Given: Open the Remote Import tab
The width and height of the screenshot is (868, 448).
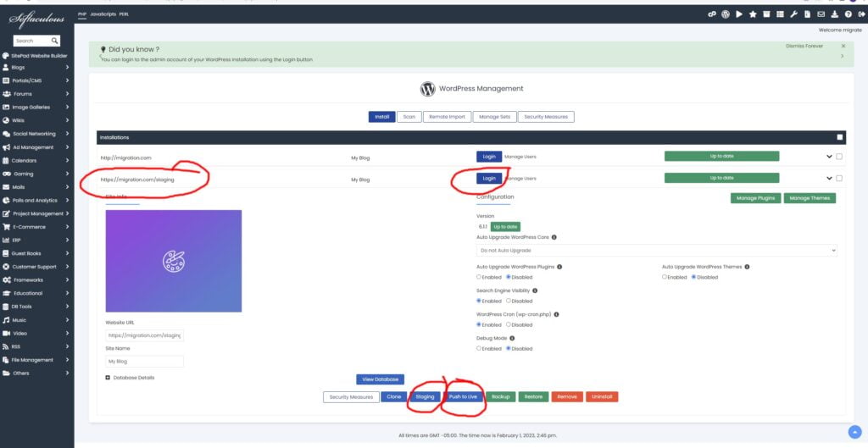Looking at the screenshot, I should click(448, 117).
